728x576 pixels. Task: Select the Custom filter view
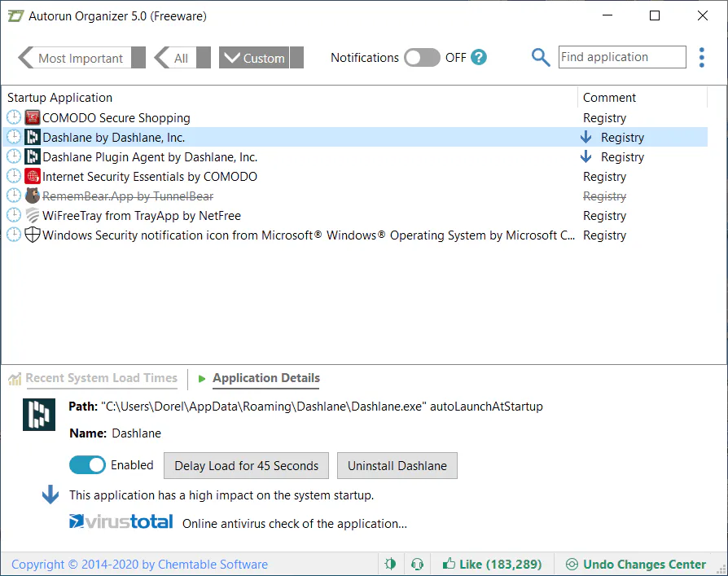coord(261,58)
